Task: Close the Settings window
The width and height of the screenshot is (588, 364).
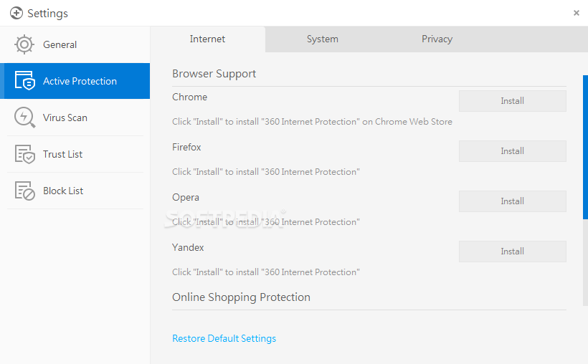Action: click(x=577, y=13)
